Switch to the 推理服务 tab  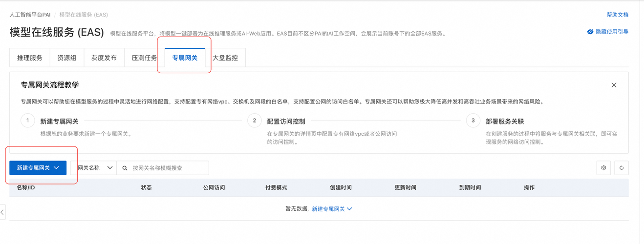point(30,58)
